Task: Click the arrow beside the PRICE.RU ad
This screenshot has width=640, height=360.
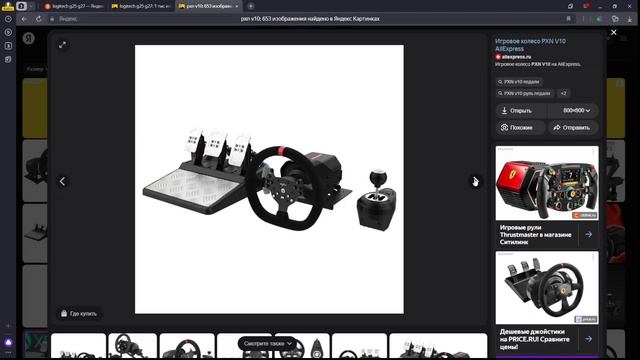Action: [x=588, y=339]
